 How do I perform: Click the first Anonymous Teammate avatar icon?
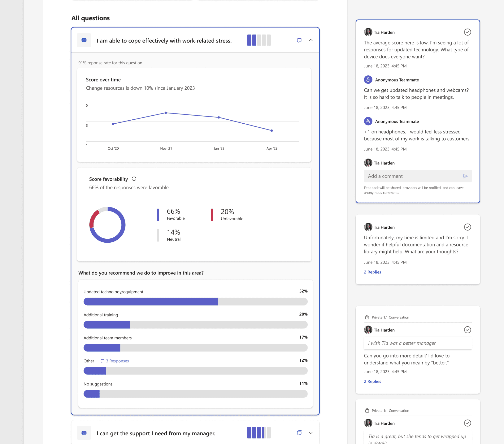pyautogui.click(x=368, y=80)
